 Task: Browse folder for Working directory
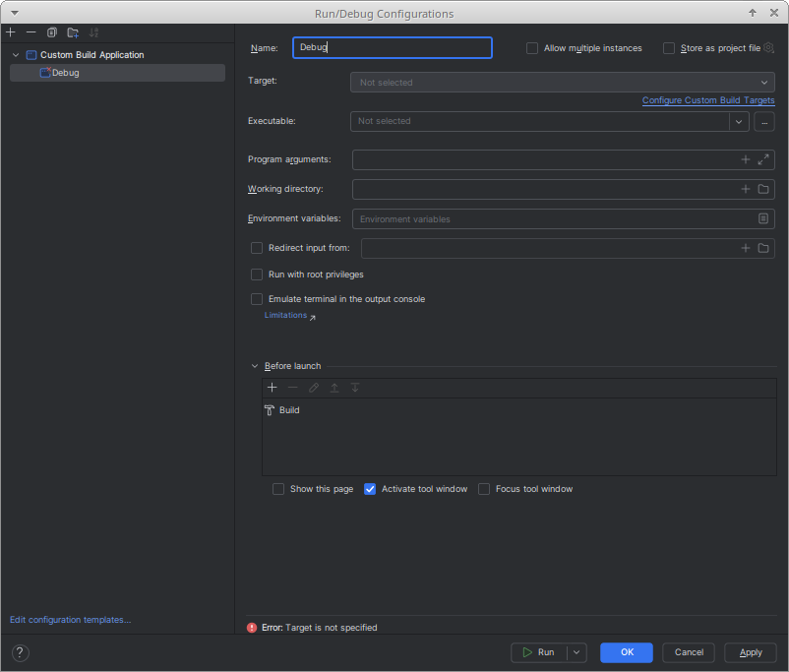(x=763, y=189)
